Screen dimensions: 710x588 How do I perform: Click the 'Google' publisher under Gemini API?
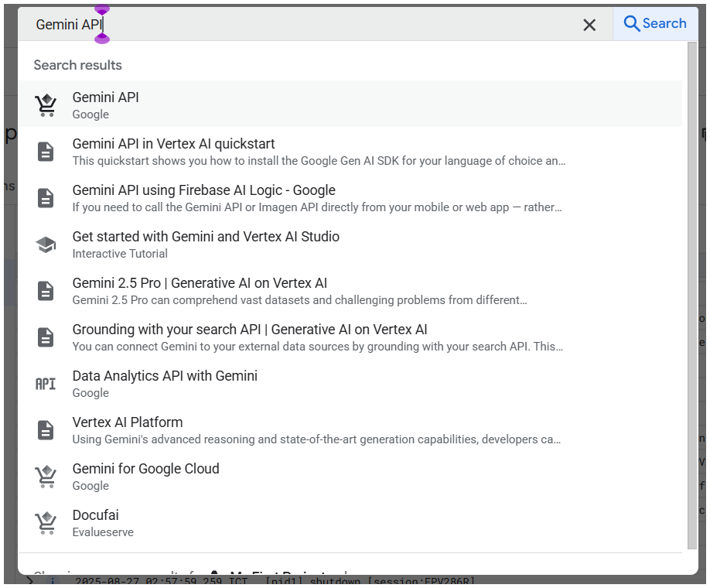(90, 115)
